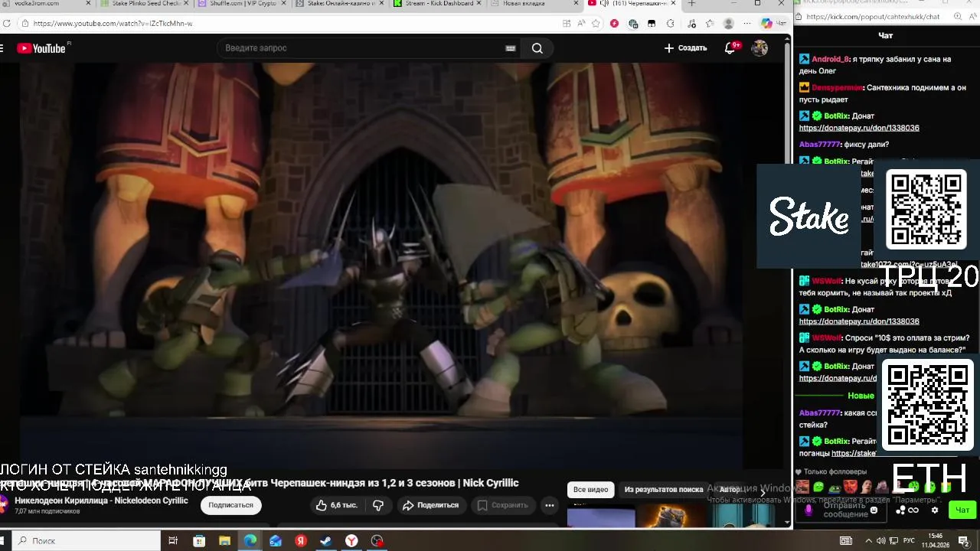980x551 pixels.
Task: Click the YouTube search magnifier button
Action: (537, 48)
